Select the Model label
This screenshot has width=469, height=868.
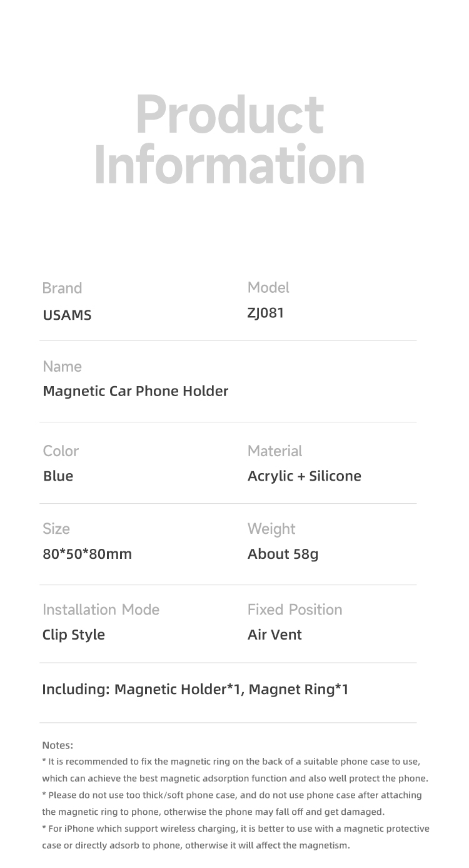tap(268, 288)
